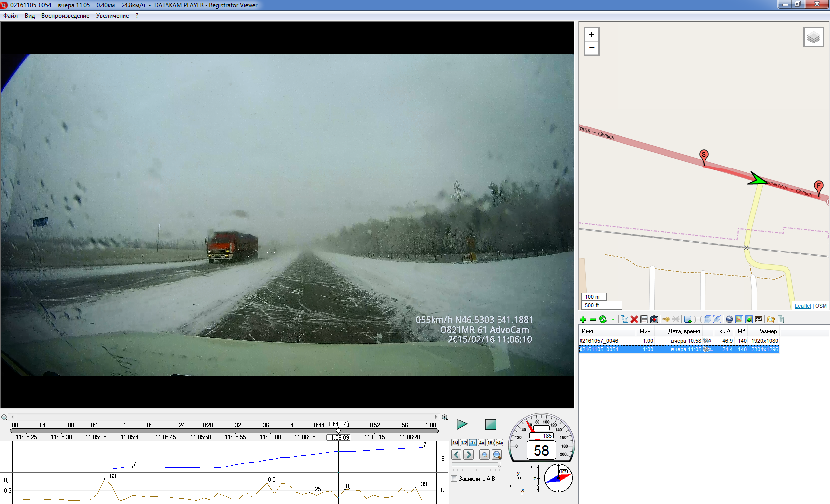
Task: Click the green refresh arrows icon
Action: (x=603, y=320)
